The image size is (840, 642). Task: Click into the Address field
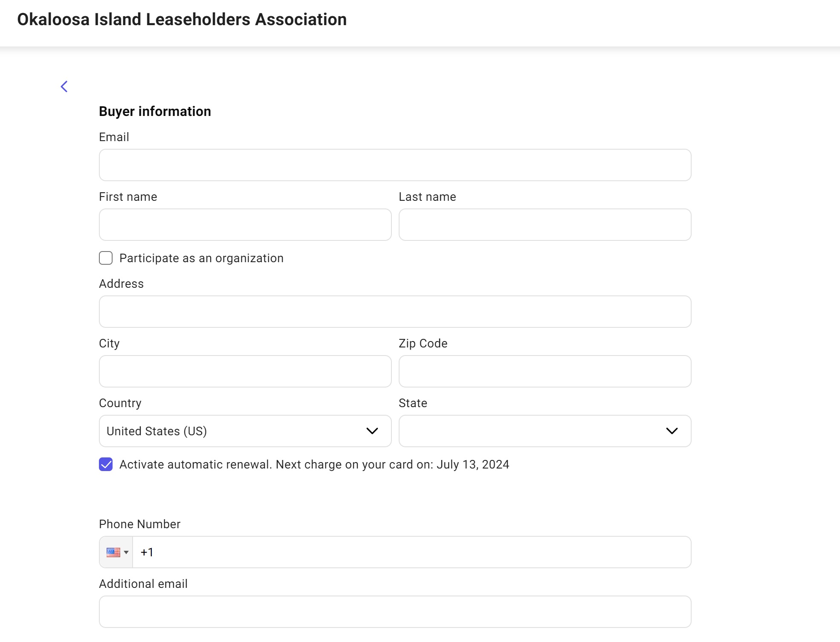click(x=395, y=312)
